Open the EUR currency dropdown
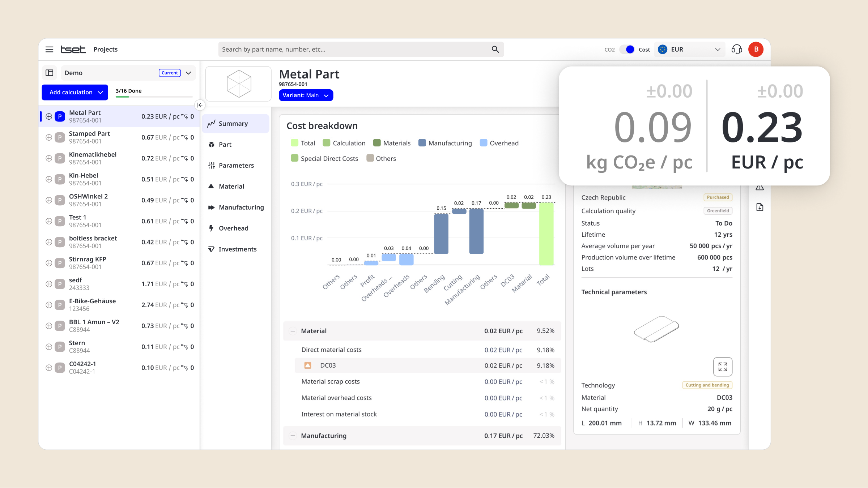Image resolution: width=868 pixels, height=488 pixels. click(x=689, y=50)
